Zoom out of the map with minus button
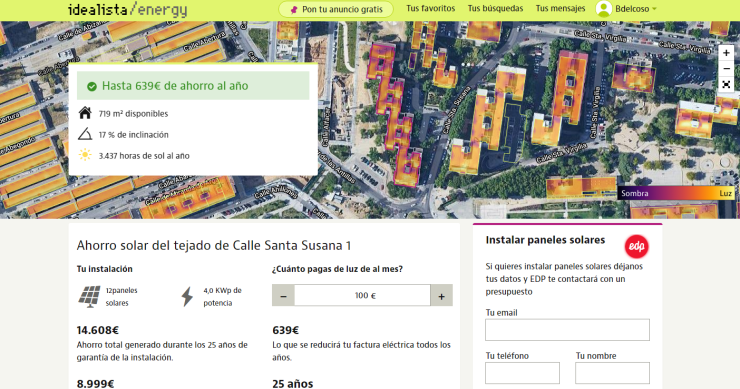This screenshot has height=389, width=740. pyautogui.click(x=726, y=69)
